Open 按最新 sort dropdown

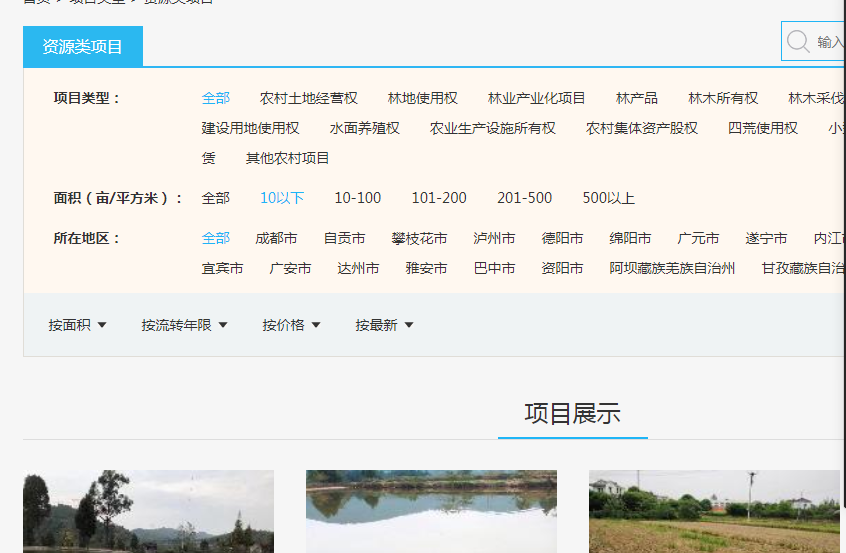(384, 325)
